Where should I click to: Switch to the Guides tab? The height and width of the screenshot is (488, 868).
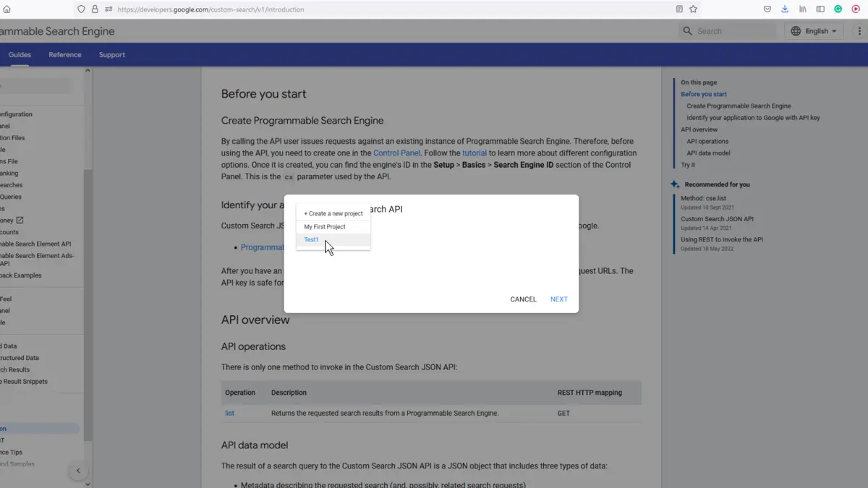point(20,55)
